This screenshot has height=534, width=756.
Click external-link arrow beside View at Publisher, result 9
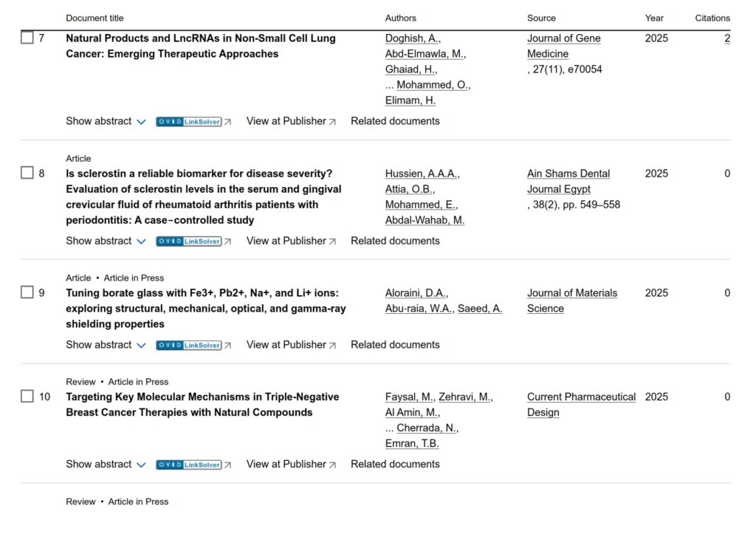(332, 346)
